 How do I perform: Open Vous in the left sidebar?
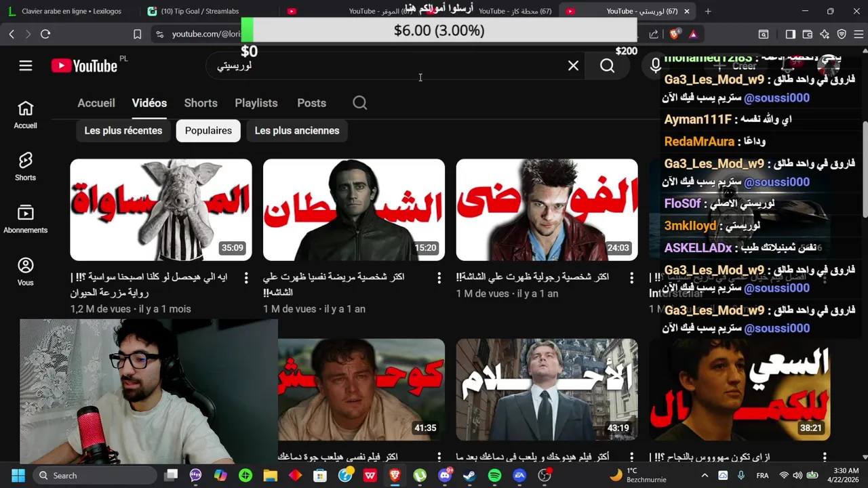(x=25, y=272)
